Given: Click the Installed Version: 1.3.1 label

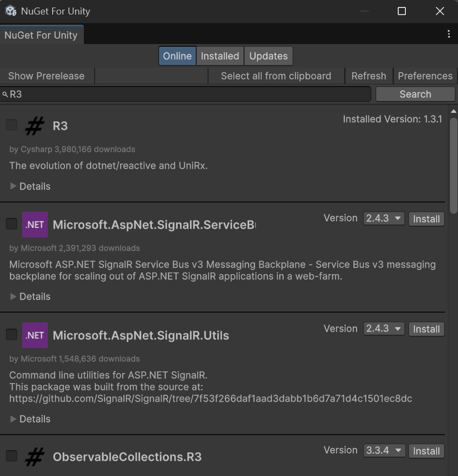Looking at the screenshot, I should 392,119.
